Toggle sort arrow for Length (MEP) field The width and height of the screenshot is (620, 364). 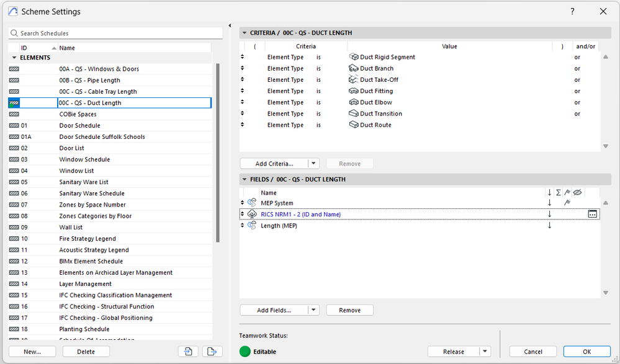pyautogui.click(x=549, y=225)
